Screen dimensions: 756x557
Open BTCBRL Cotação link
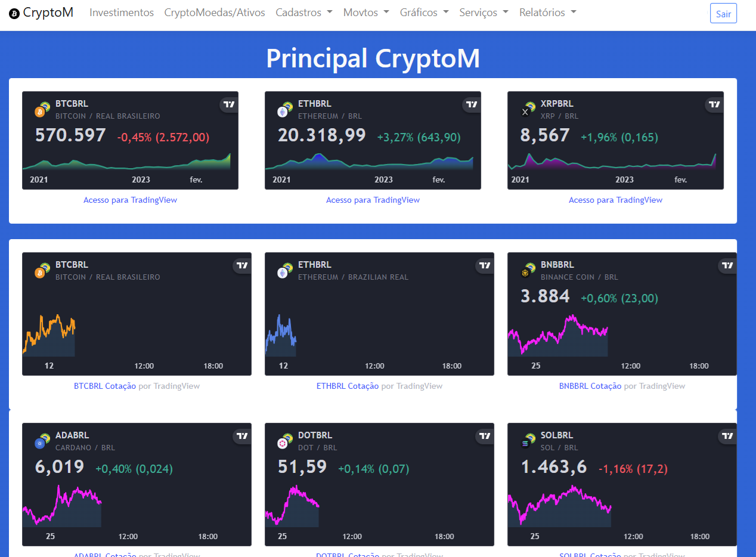pyautogui.click(x=105, y=386)
